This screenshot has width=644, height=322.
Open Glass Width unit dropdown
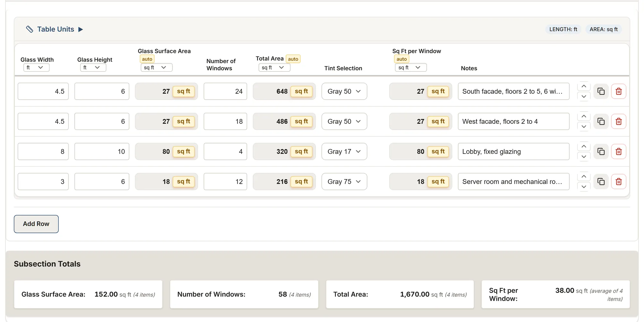(x=36, y=67)
